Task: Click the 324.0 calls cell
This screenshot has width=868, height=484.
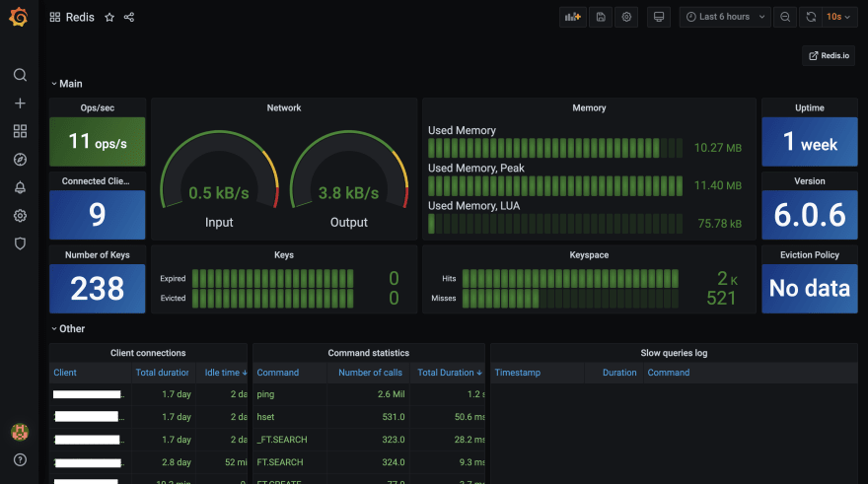Action: (x=393, y=462)
